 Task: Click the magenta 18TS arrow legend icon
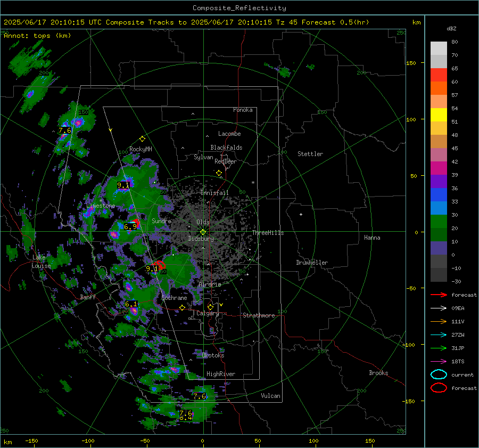point(439,362)
